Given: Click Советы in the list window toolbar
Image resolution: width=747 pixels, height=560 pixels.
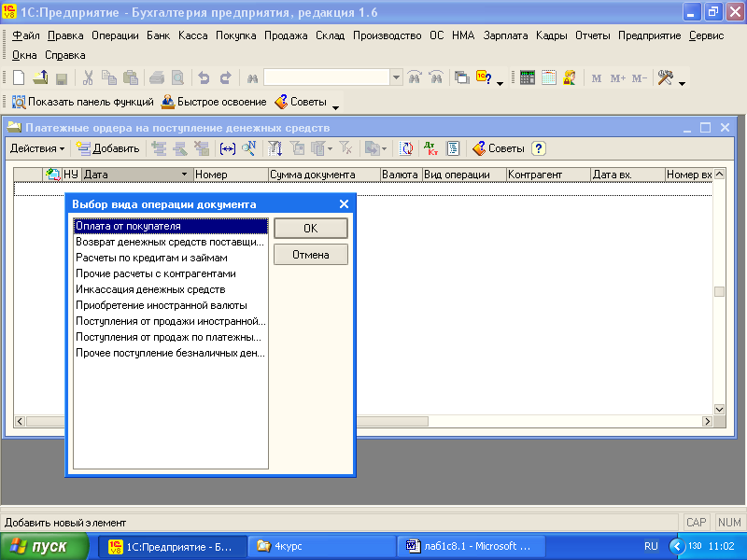Looking at the screenshot, I should (x=499, y=148).
